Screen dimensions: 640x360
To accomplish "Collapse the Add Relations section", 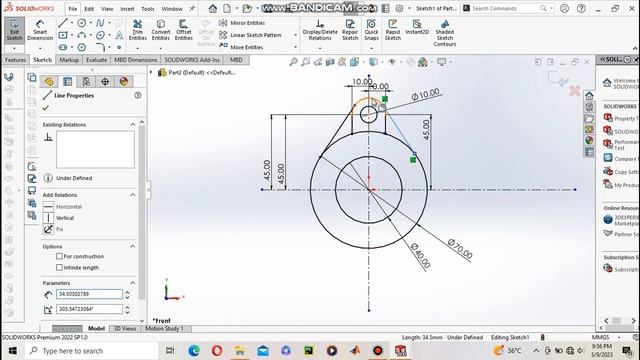I will (133, 195).
